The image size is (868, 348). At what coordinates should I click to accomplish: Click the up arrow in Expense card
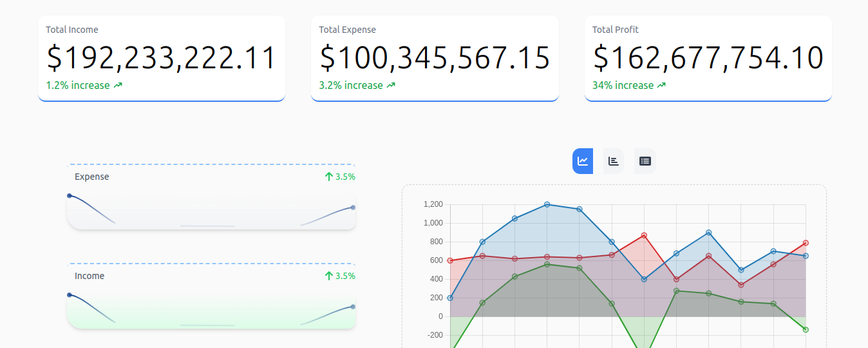click(328, 177)
